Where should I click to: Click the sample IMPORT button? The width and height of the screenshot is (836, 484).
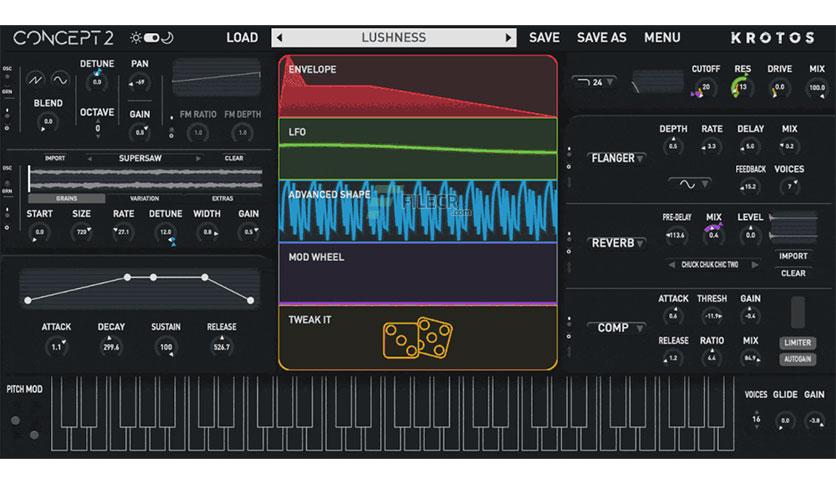coord(55,158)
